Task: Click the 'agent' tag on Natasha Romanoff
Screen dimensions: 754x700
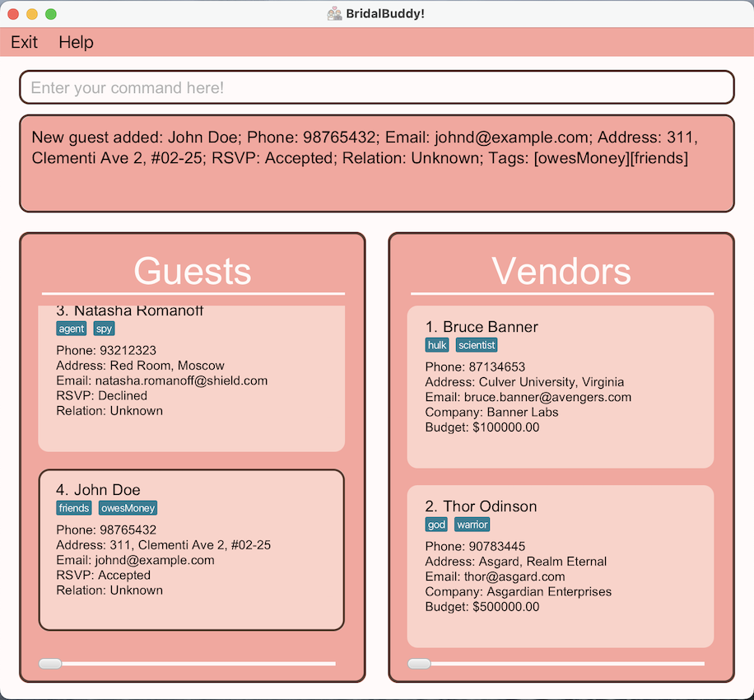Action: (x=71, y=329)
